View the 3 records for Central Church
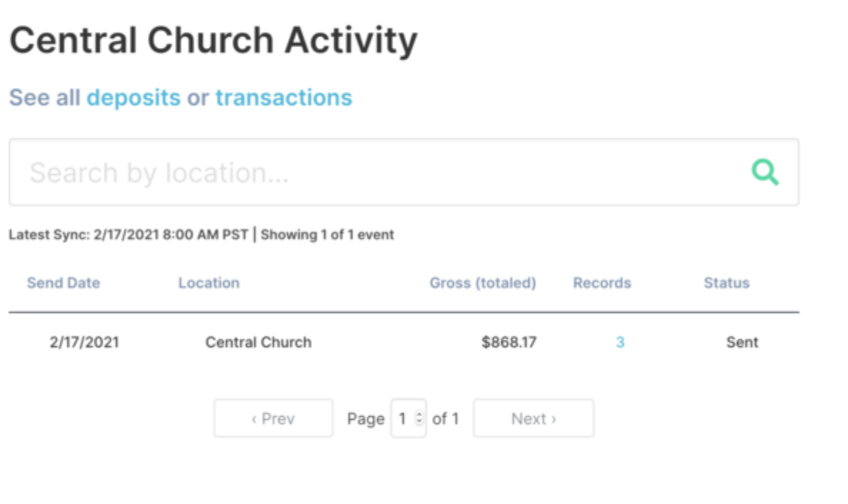This screenshot has width=848, height=504. pyautogui.click(x=620, y=342)
